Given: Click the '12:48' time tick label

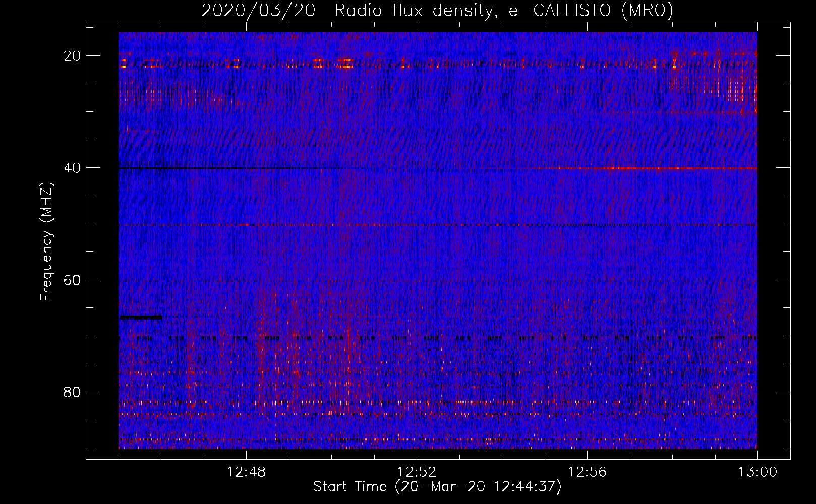Looking at the screenshot, I should tap(246, 472).
